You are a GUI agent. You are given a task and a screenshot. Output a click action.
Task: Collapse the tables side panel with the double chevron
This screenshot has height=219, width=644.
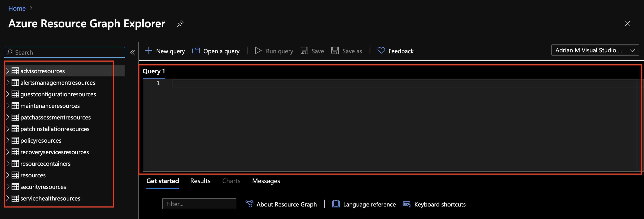point(133,53)
